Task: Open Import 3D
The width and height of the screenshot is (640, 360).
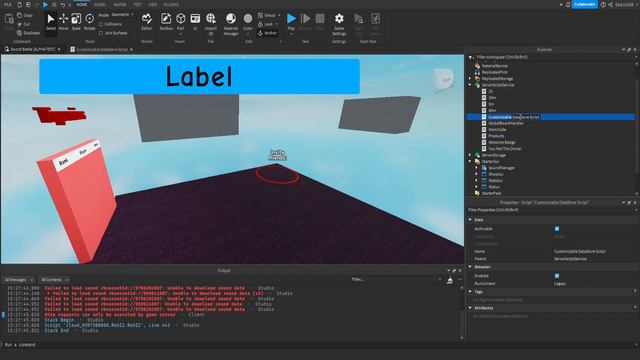Action: pyautogui.click(x=211, y=23)
